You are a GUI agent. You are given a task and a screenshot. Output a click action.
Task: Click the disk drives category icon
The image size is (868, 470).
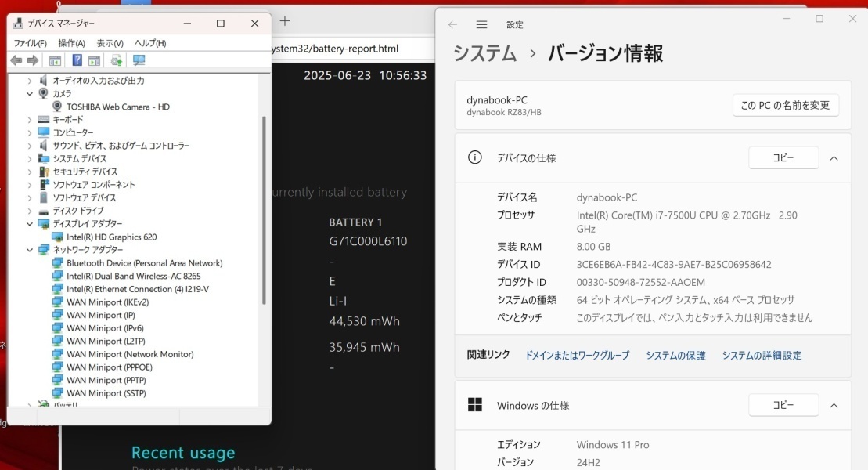(x=44, y=211)
